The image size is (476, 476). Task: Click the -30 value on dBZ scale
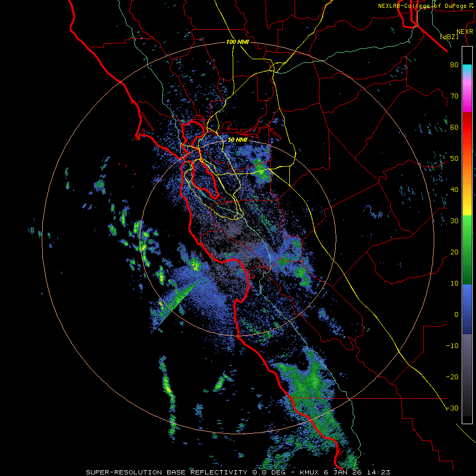click(x=452, y=409)
